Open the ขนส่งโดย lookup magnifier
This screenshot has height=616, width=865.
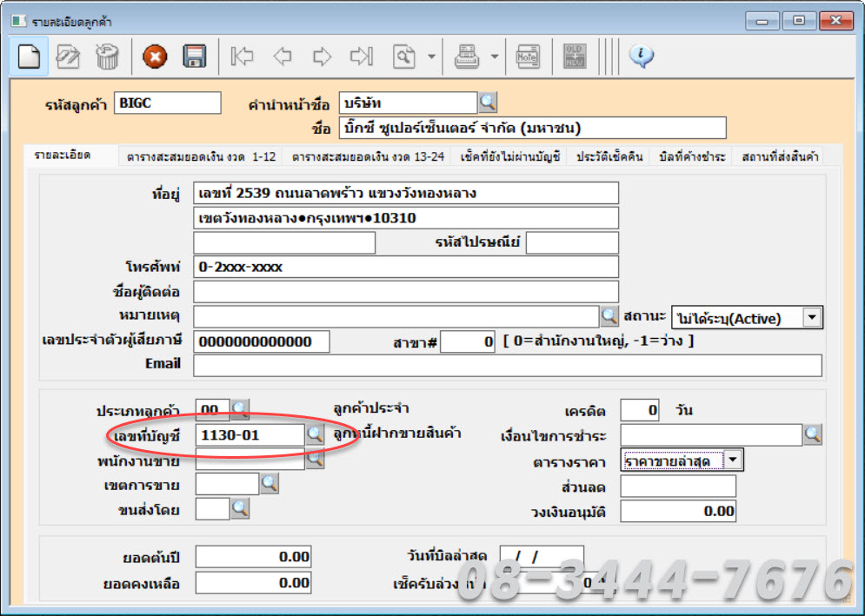click(240, 508)
